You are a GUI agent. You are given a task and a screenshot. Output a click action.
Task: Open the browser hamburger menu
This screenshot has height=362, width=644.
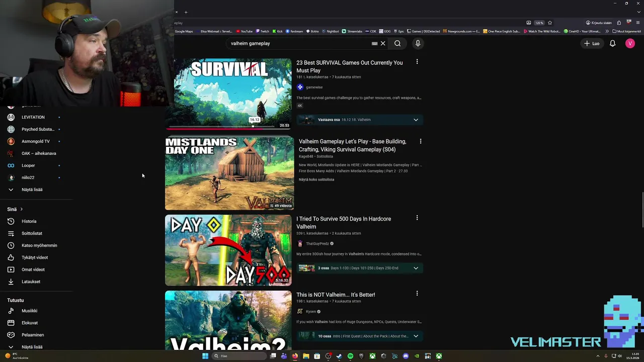[638, 23]
